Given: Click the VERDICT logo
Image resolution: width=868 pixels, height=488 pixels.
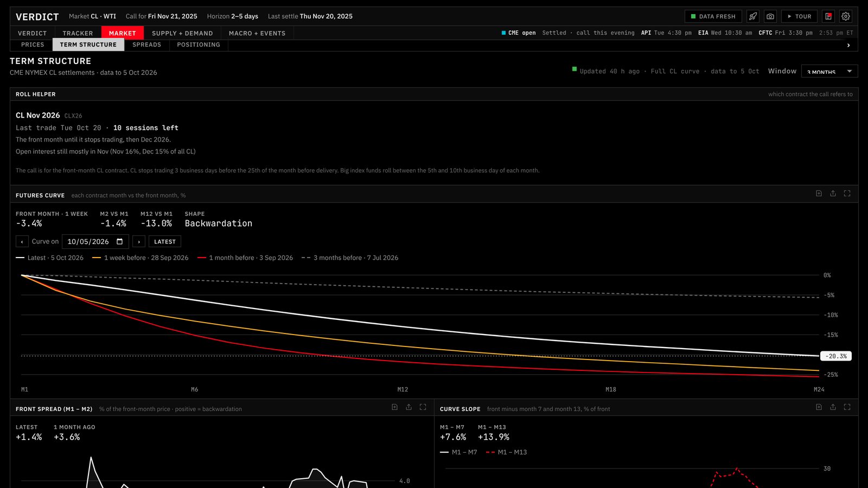Looking at the screenshot, I should point(37,17).
